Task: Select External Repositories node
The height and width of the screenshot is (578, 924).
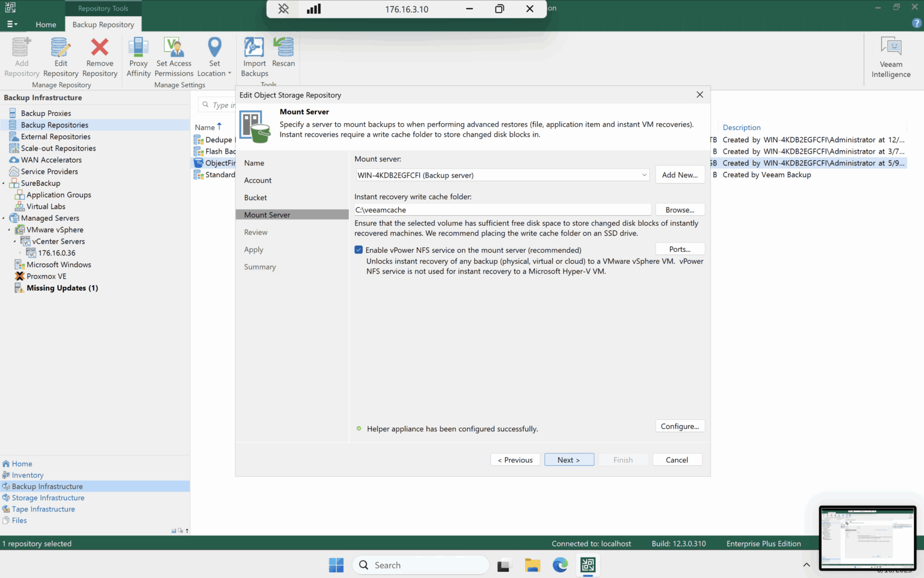Action: (55, 136)
